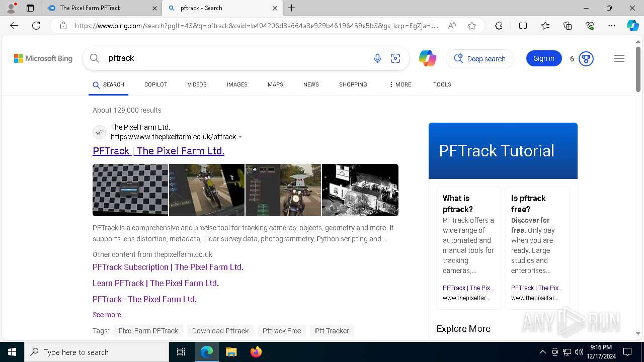The width and height of the screenshot is (644, 362).
Task: Click the Sign in button
Action: click(544, 58)
